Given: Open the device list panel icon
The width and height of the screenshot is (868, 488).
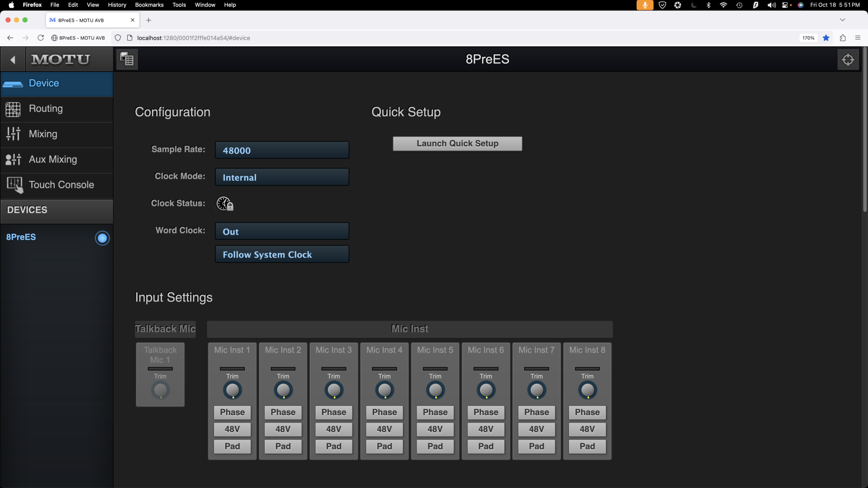Looking at the screenshot, I should (127, 59).
